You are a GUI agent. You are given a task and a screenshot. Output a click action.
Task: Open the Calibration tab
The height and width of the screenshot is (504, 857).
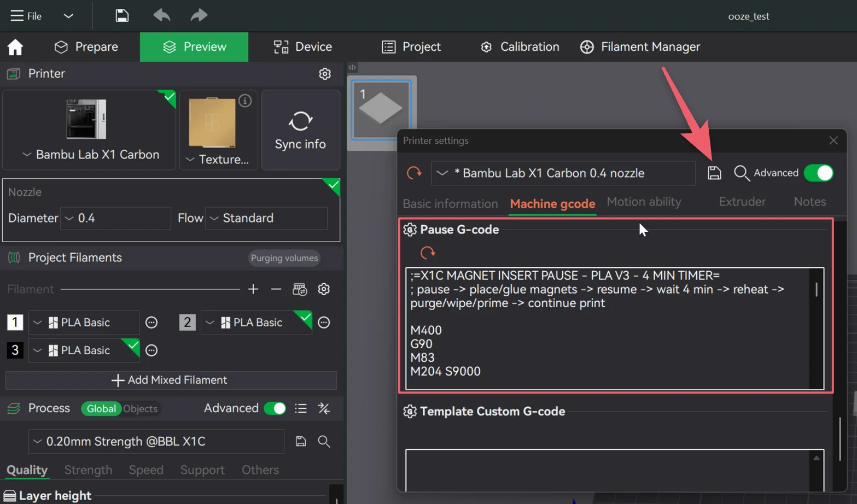520,47
